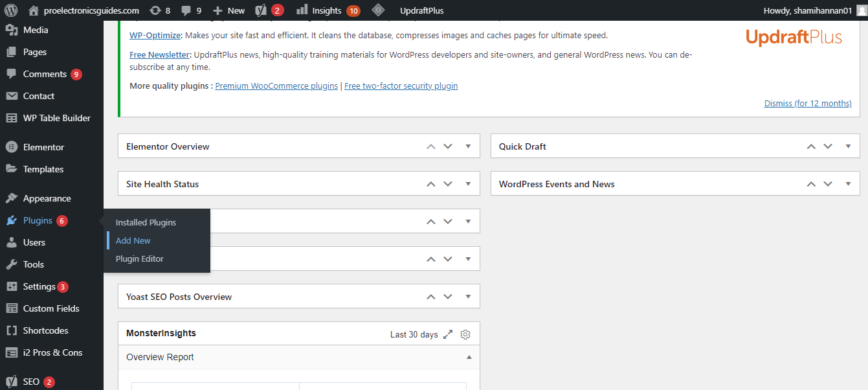Open the MonsterInsights settings gear icon
Image resolution: width=868 pixels, height=390 pixels.
tap(465, 334)
